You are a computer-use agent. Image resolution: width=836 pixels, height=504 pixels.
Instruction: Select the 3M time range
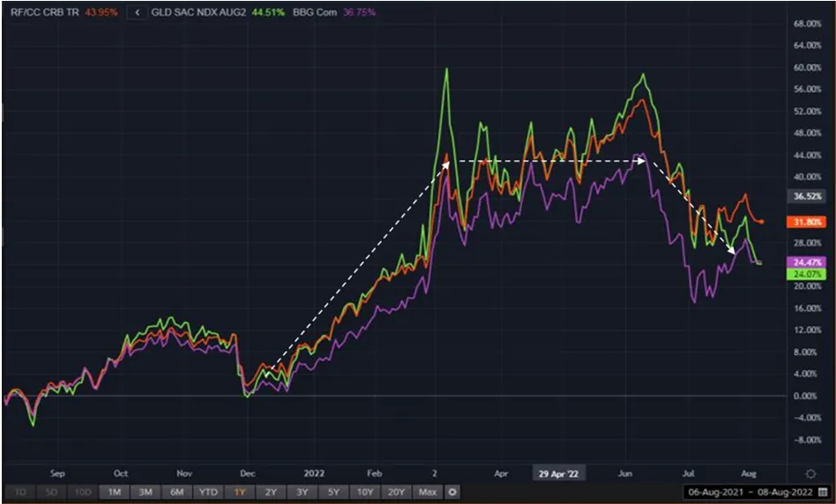[x=145, y=492]
